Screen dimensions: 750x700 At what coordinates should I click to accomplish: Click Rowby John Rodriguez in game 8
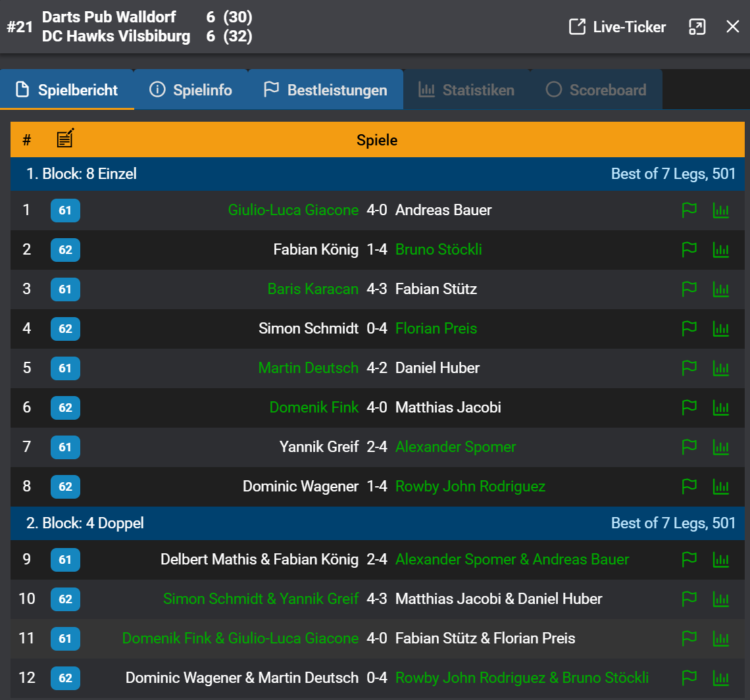470,487
